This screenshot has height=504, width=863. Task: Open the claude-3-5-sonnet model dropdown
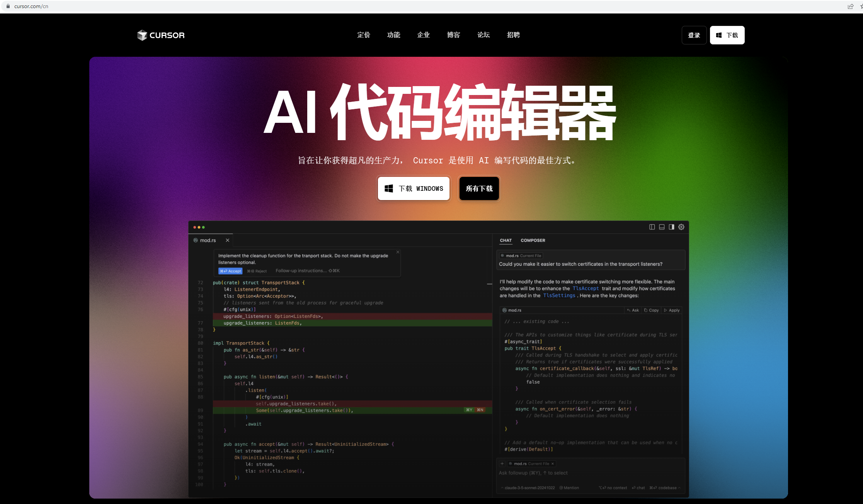point(528,488)
